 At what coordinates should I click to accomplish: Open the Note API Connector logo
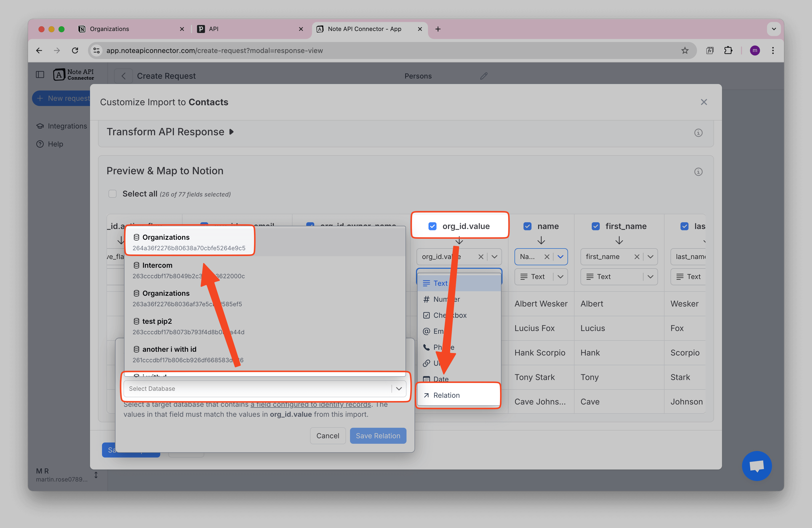coord(74,74)
